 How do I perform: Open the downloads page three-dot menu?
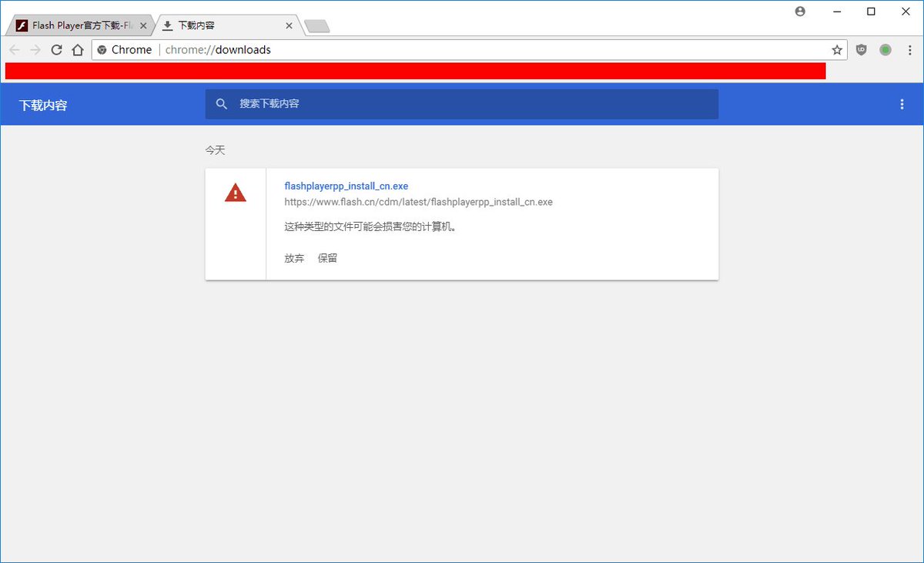tap(902, 104)
